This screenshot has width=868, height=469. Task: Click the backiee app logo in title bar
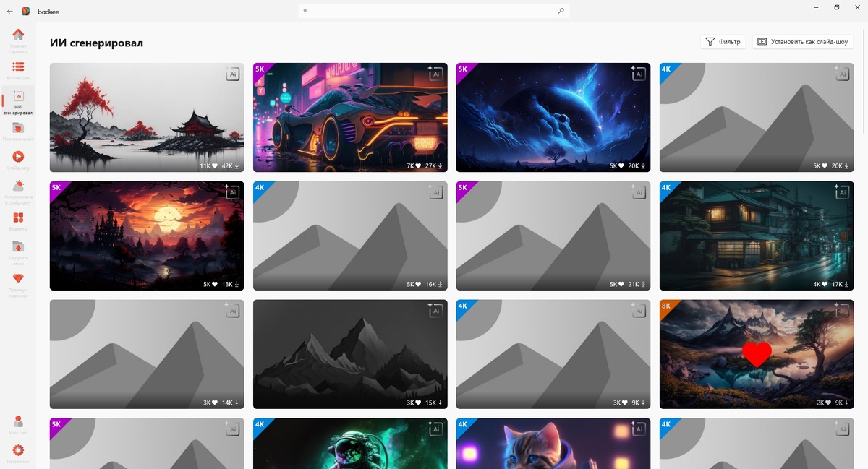tap(25, 11)
